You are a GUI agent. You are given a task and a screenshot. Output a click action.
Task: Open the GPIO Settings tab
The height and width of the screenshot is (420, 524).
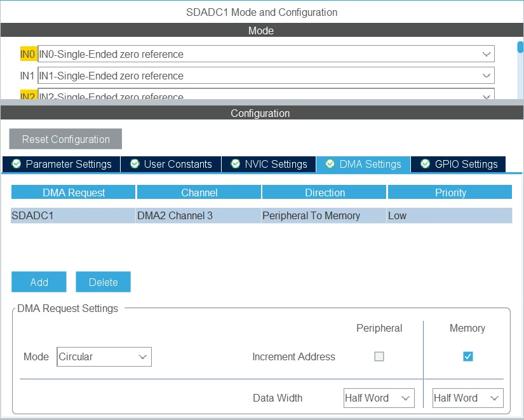pyautogui.click(x=458, y=164)
